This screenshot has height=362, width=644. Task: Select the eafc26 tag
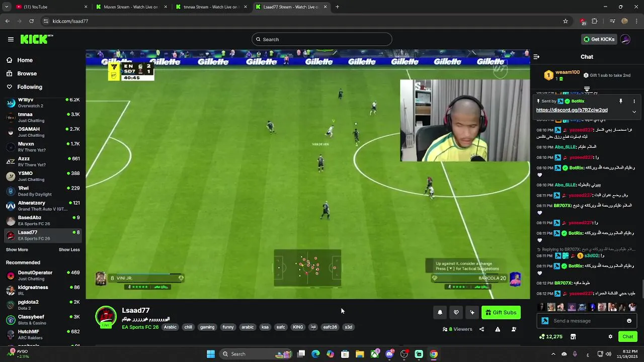tap(330, 327)
